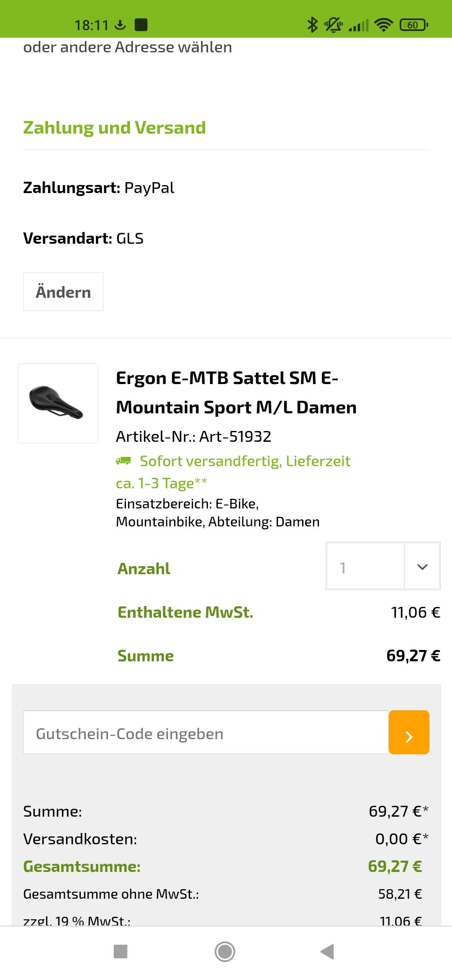Tap the Wi-Fi status icon
452x980 pixels.
(x=383, y=25)
